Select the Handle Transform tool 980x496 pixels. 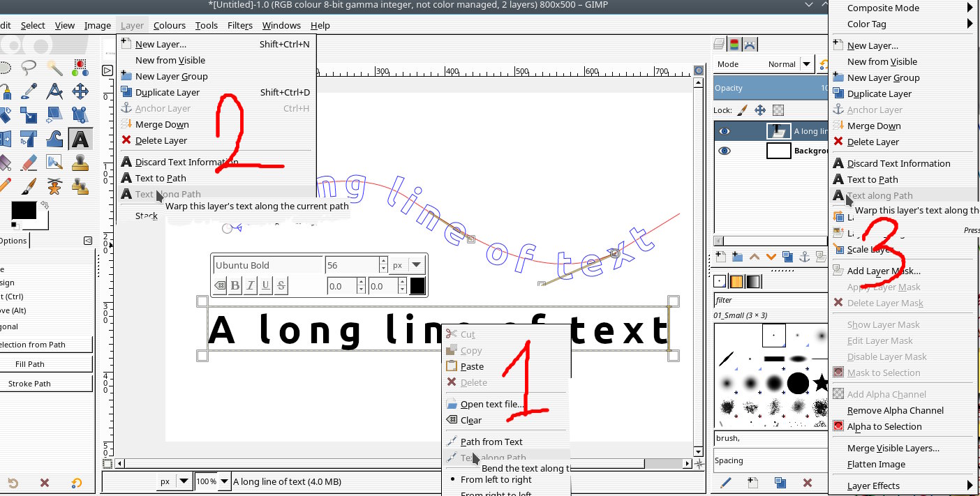coord(80,115)
